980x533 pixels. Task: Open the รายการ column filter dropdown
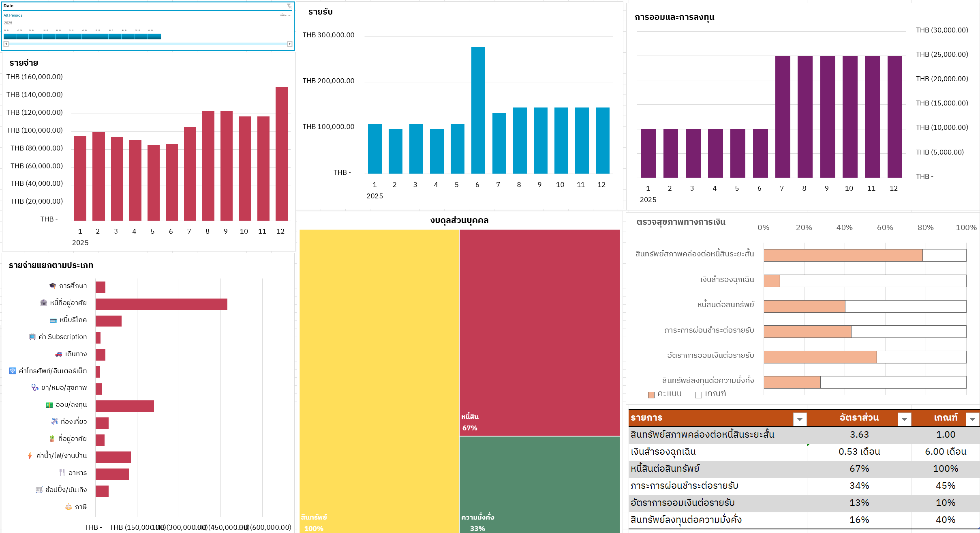(x=800, y=419)
